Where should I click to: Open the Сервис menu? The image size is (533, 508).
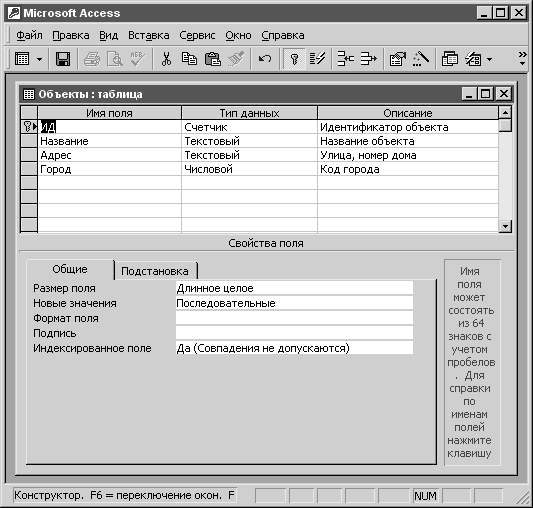tap(197, 35)
